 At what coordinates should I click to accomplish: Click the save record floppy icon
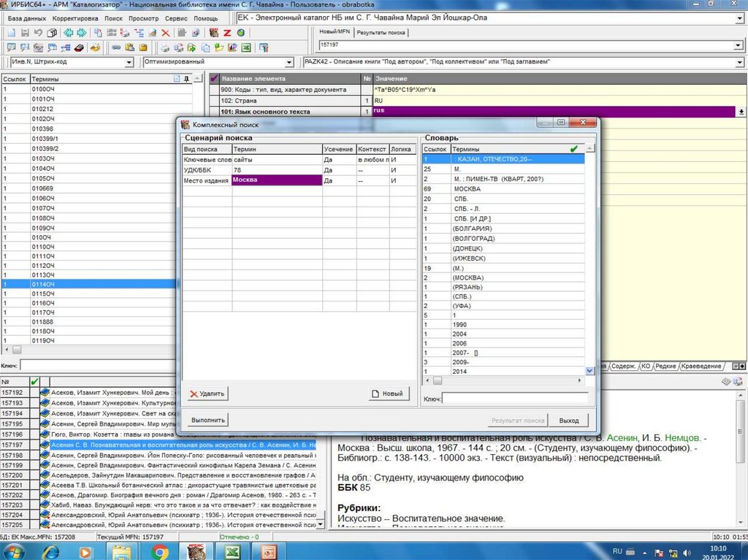coord(25,33)
